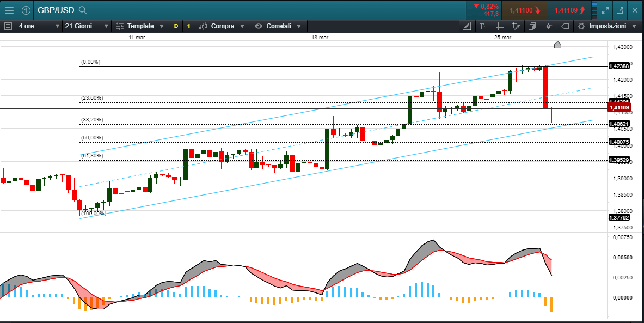The image size is (644, 323).
Task: Click the 1,40075 Fibonacci price label
Action: (x=619, y=142)
